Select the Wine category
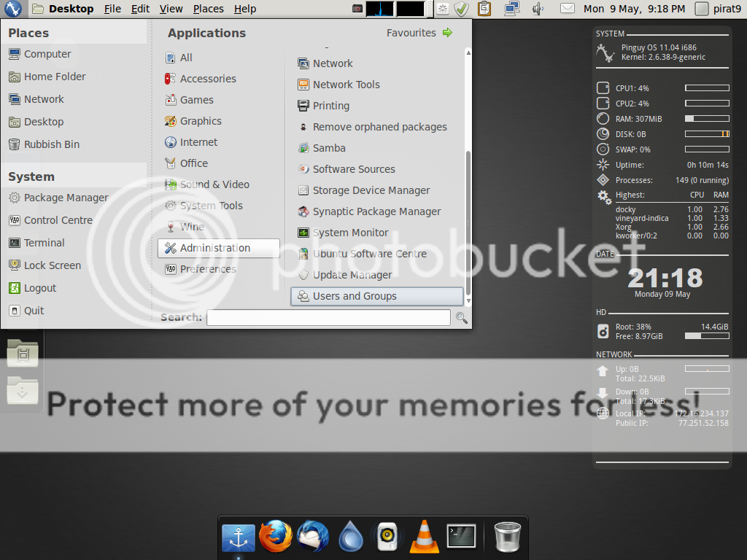 pos(219,227)
